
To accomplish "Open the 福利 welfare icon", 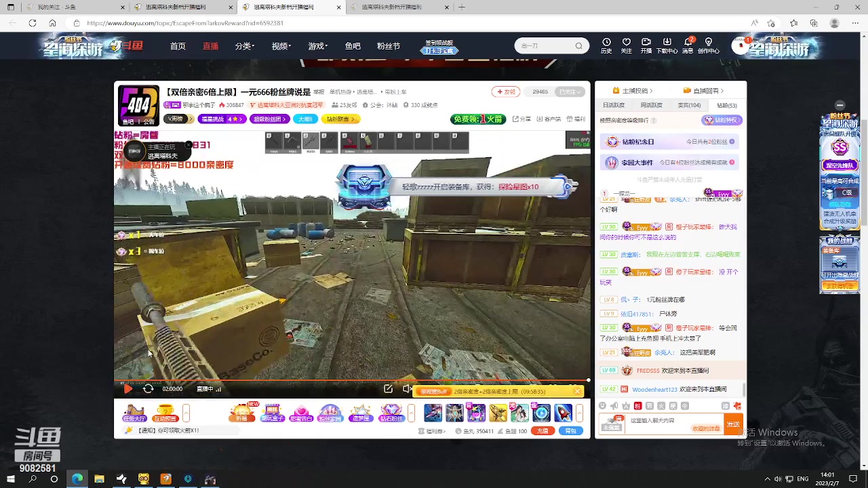I will [x=576, y=119].
